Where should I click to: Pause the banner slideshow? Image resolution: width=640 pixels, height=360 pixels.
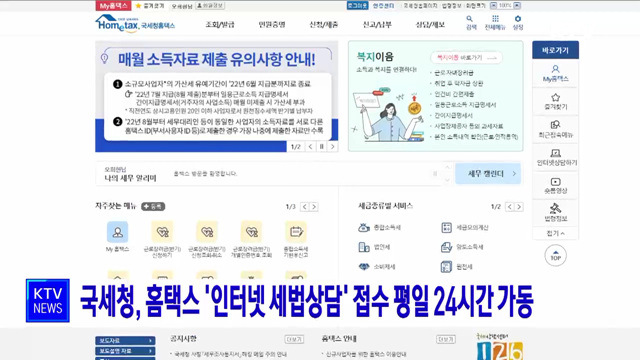click(x=322, y=147)
